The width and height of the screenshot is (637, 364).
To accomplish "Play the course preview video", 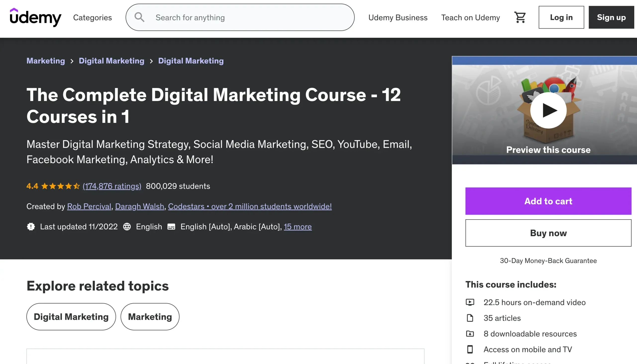I will [548, 110].
